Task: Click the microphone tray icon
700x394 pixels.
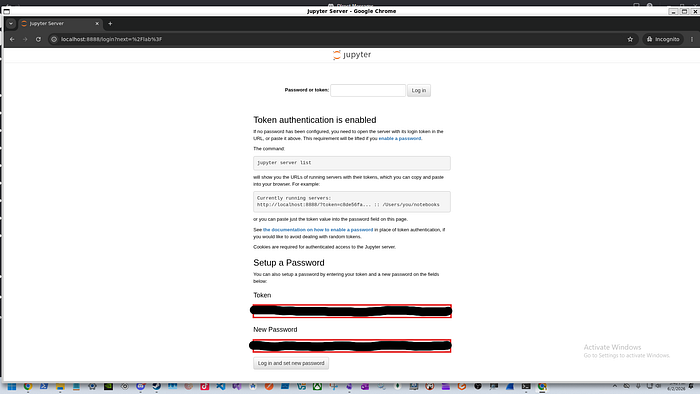Action: (638, 386)
